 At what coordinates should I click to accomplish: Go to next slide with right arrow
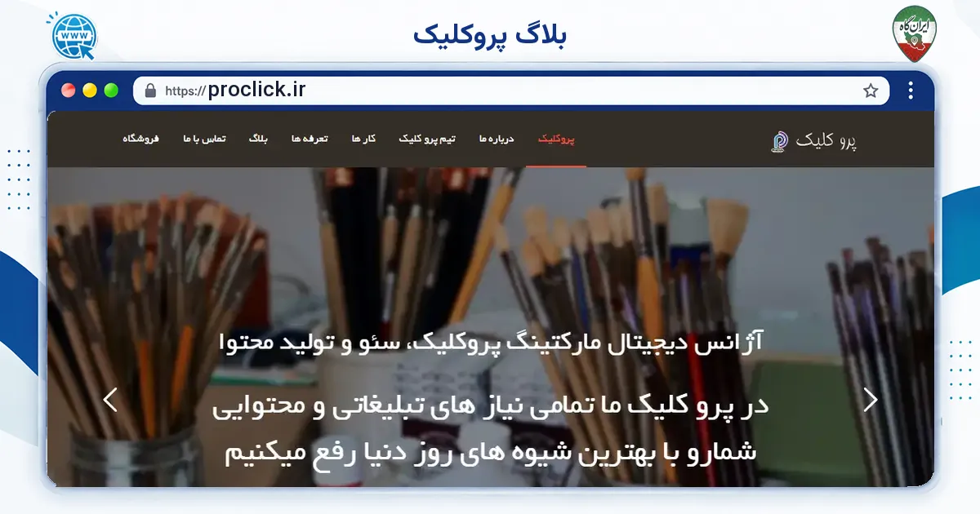tap(871, 400)
